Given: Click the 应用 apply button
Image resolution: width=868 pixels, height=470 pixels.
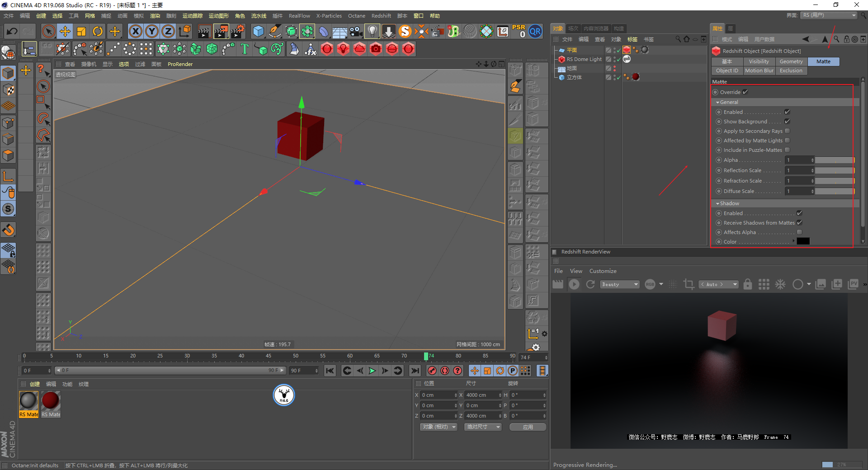Looking at the screenshot, I should pyautogui.click(x=528, y=427).
